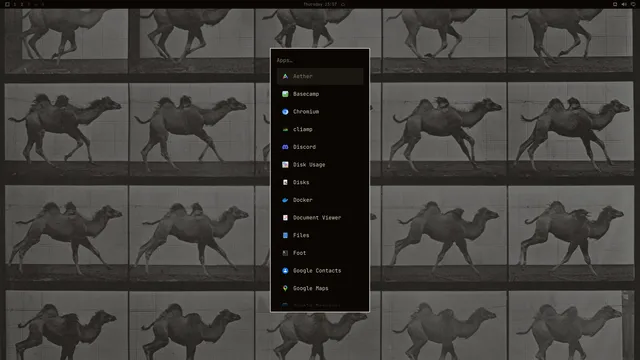Focus the Apps… search field
640x360 pixels.
click(320, 60)
